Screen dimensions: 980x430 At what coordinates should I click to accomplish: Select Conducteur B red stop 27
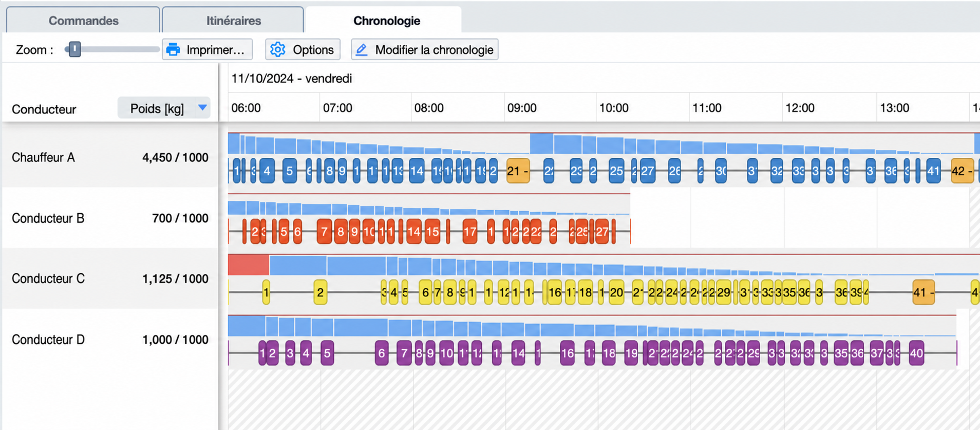(602, 232)
